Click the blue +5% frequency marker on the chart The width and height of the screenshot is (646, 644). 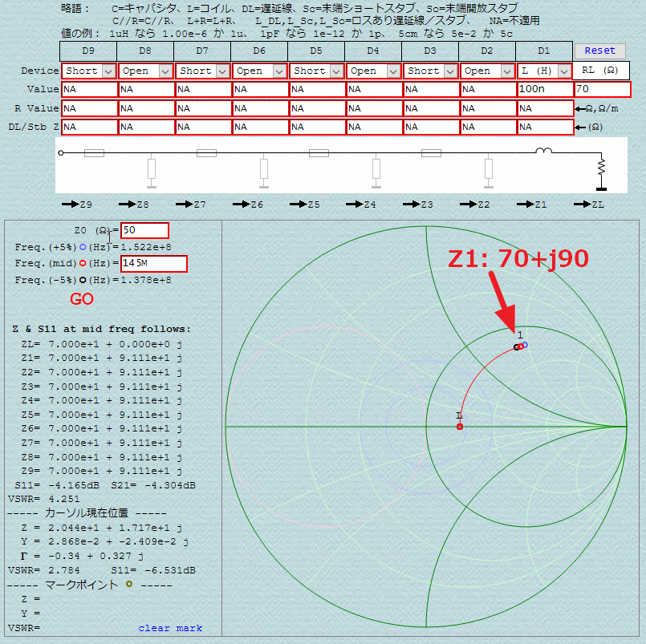tap(525, 345)
